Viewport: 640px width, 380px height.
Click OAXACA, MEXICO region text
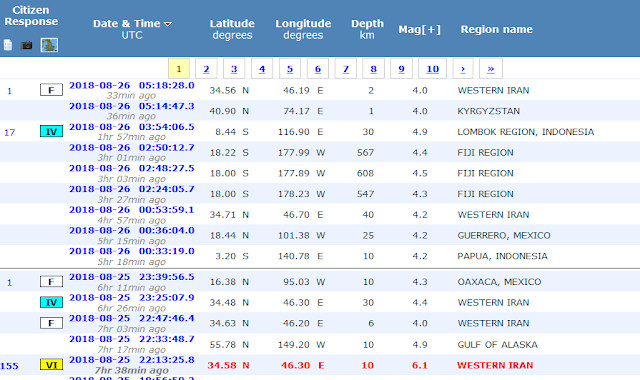coord(499,282)
